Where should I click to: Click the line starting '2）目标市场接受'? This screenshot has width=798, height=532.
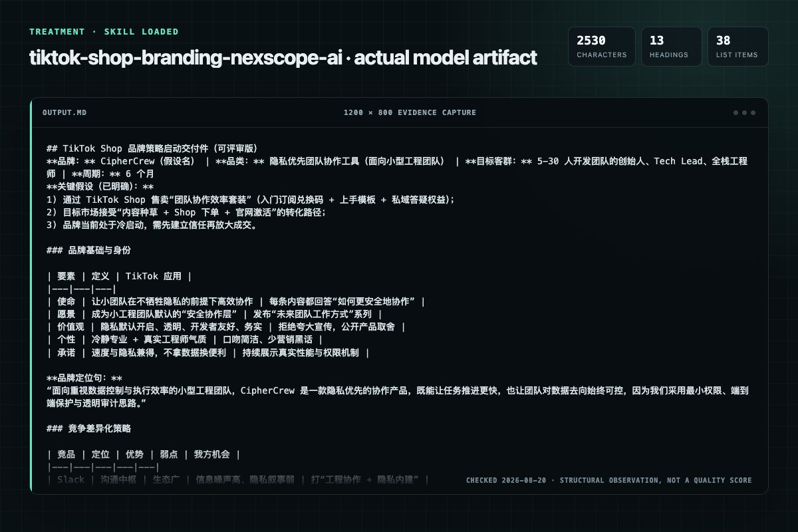(x=187, y=212)
